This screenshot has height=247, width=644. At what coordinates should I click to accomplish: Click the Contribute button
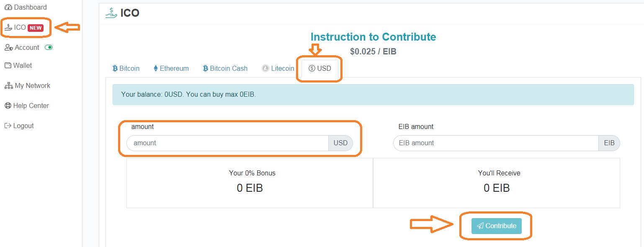497,226
